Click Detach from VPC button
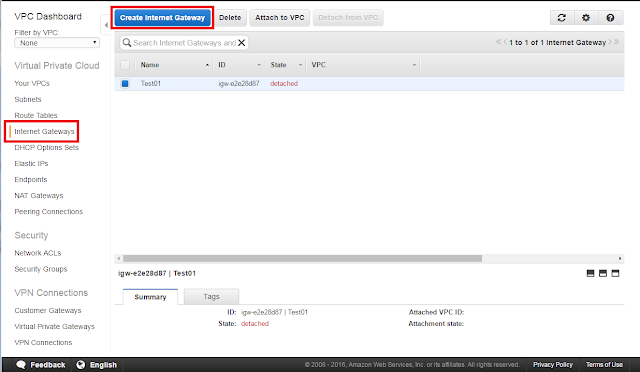This screenshot has width=640, height=372. click(x=348, y=18)
